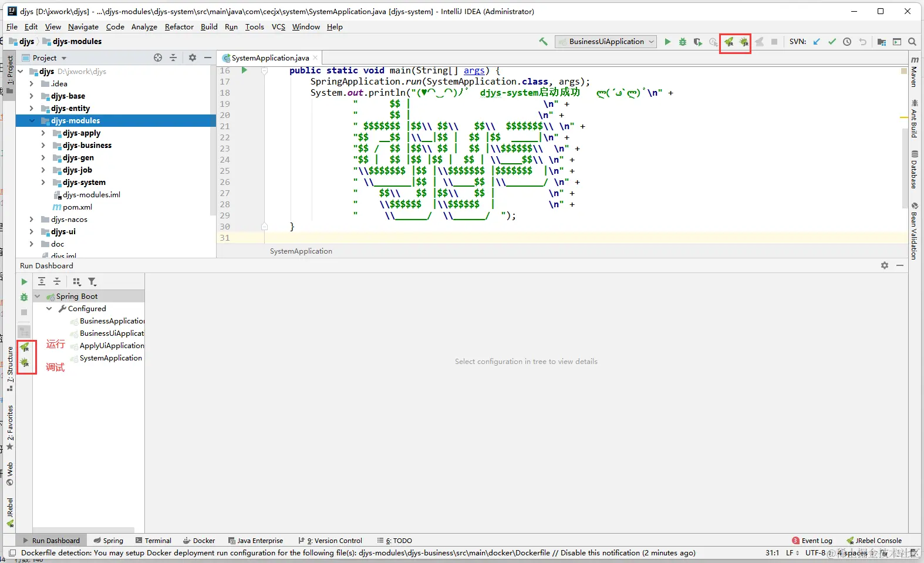The image size is (924, 563).
Task: Open the Terminal tool window
Action: [153, 541]
